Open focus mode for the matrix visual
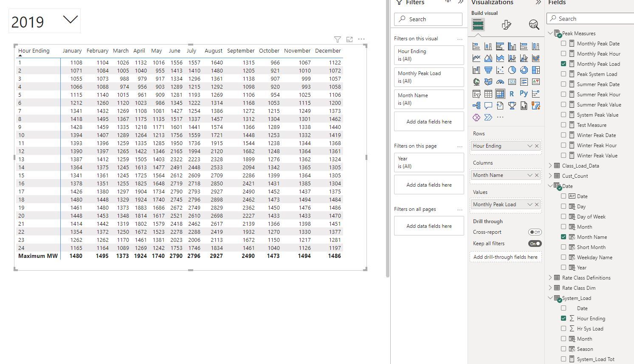The width and height of the screenshot is (634, 364). (x=349, y=39)
